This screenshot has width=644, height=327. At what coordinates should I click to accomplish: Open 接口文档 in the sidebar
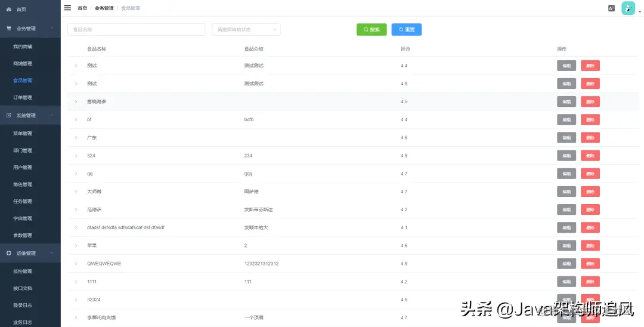click(23, 288)
